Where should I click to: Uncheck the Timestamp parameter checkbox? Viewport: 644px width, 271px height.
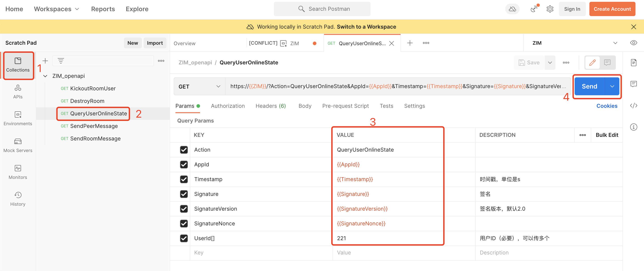(184, 179)
